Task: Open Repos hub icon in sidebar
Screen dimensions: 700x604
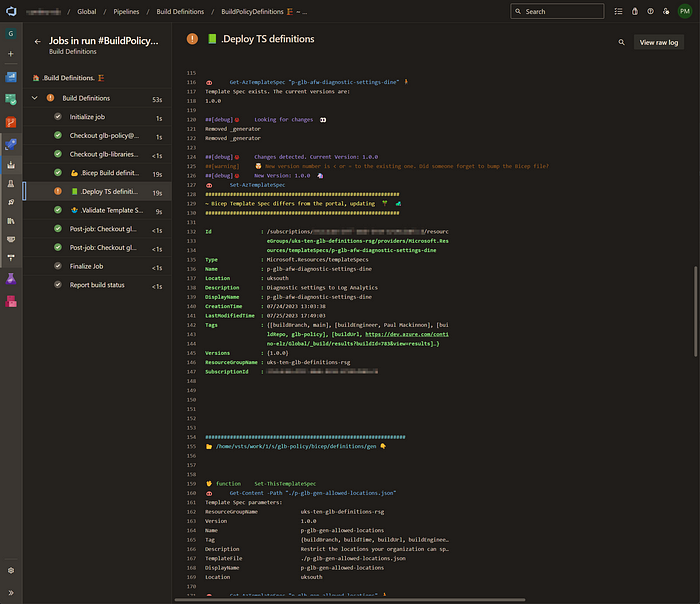Action: 11,122
